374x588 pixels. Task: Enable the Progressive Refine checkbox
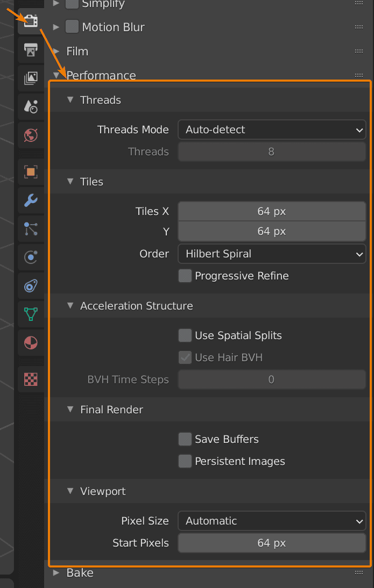pos(185,276)
